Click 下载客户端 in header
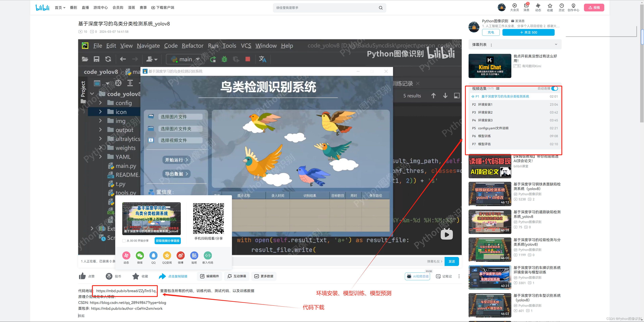Viewport: 644px width, 322px height. point(163,8)
